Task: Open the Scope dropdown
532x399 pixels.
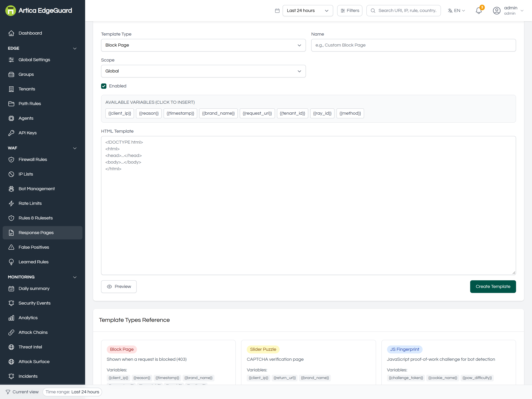Action: (x=203, y=71)
